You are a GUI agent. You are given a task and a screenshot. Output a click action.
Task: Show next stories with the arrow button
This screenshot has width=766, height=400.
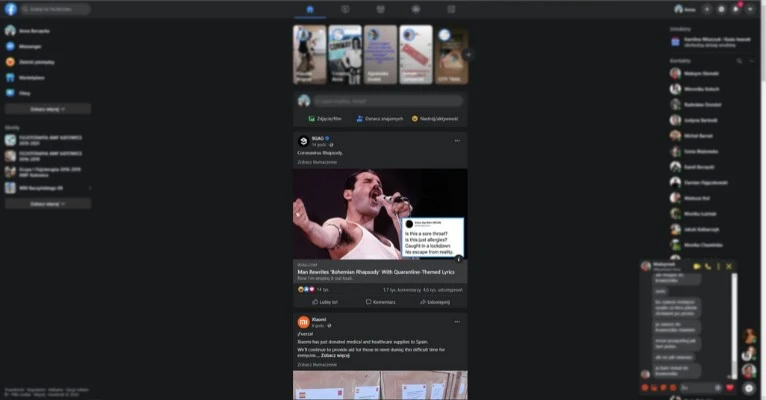[x=468, y=55]
